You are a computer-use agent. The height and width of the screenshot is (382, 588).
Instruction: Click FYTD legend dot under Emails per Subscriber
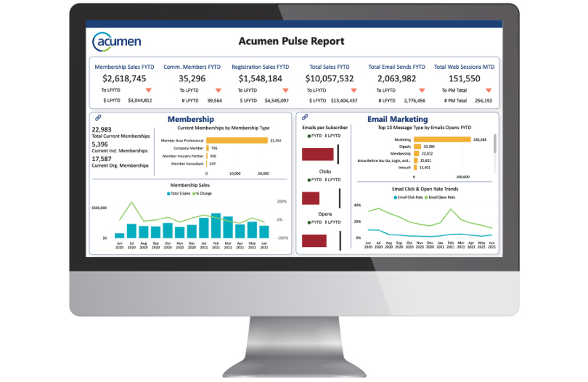[x=309, y=136]
